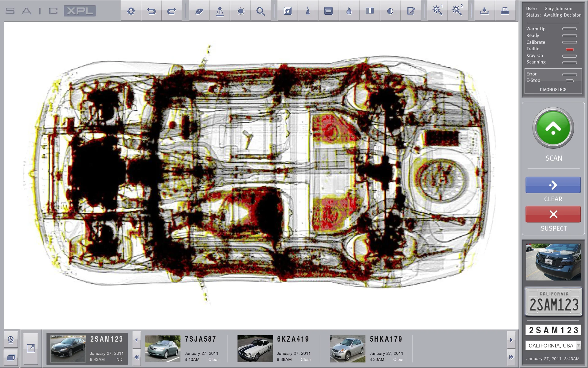Open the CALIFORNIA, USA region dropdown
Viewport: 588px width, 368px height.
click(x=578, y=346)
